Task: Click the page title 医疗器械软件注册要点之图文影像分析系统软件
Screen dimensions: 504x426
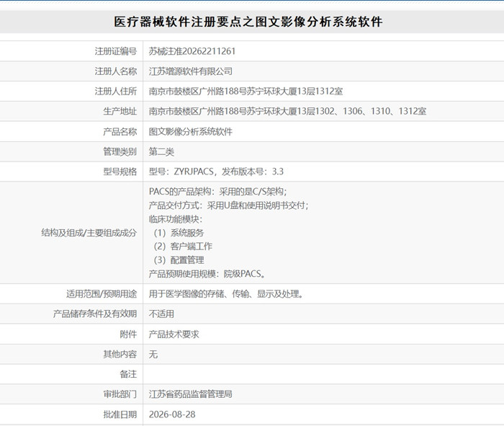Action: (248, 22)
